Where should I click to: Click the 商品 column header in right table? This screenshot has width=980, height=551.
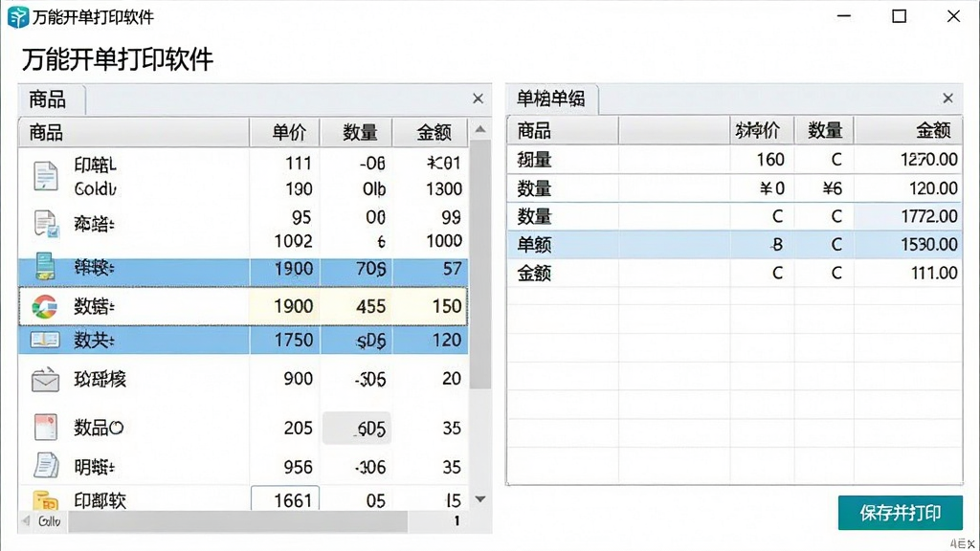click(563, 130)
